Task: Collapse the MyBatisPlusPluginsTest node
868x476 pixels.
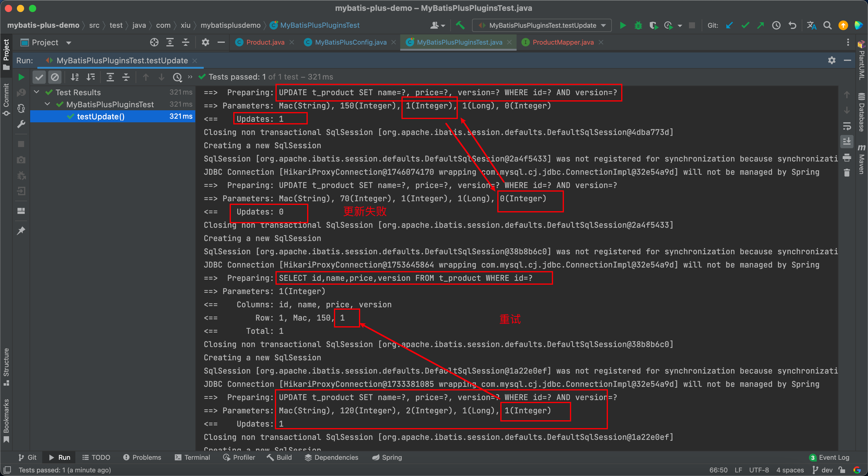Action: pyautogui.click(x=48, y=105)
